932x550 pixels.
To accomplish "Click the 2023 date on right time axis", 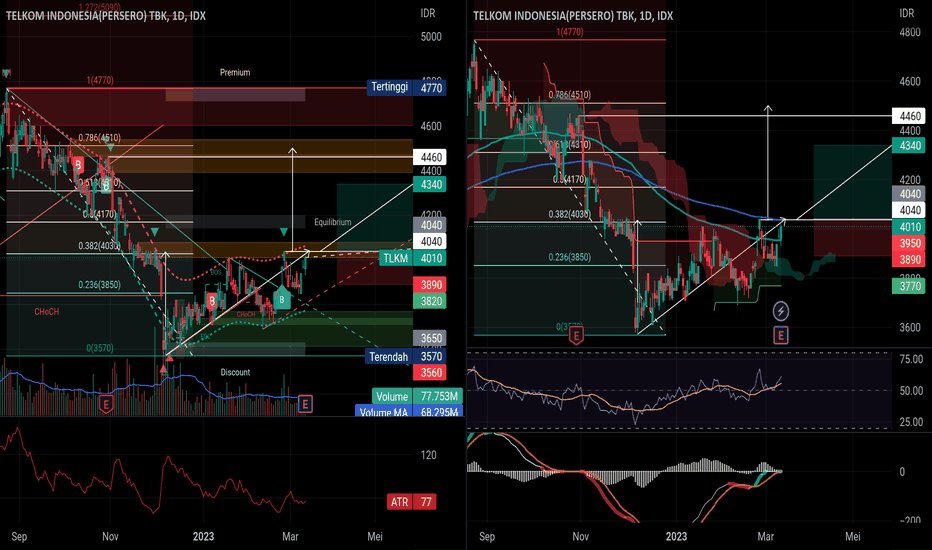I will [676, 536].
